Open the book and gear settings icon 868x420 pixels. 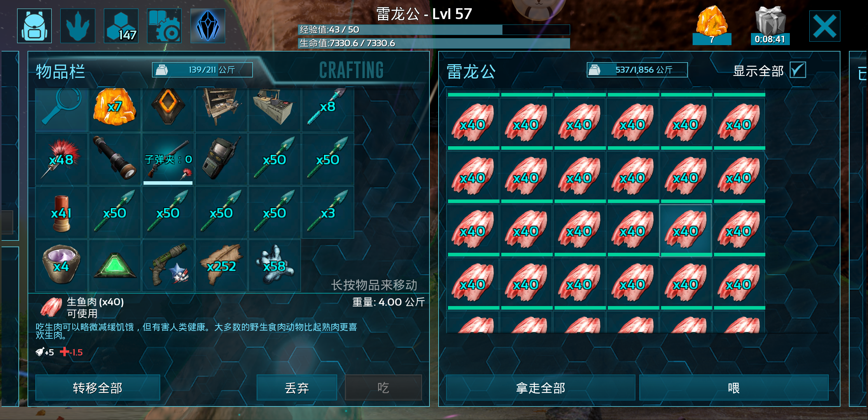[164, 26]
